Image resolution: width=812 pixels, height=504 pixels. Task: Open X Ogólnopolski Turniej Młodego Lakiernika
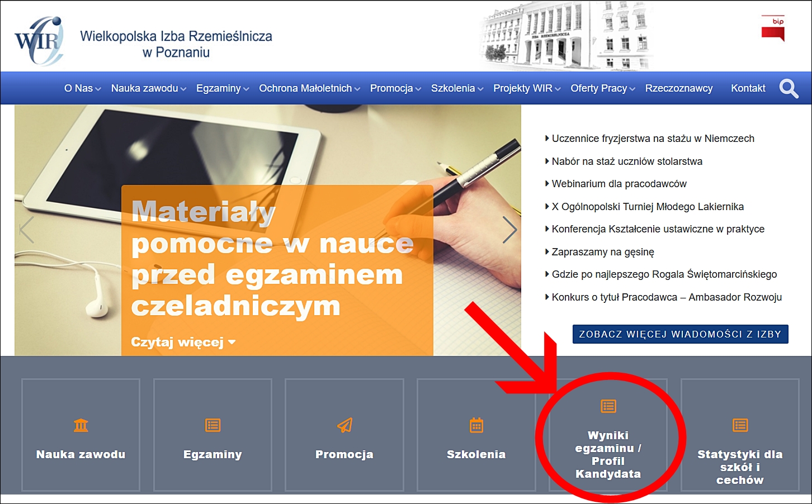(648, 207)
